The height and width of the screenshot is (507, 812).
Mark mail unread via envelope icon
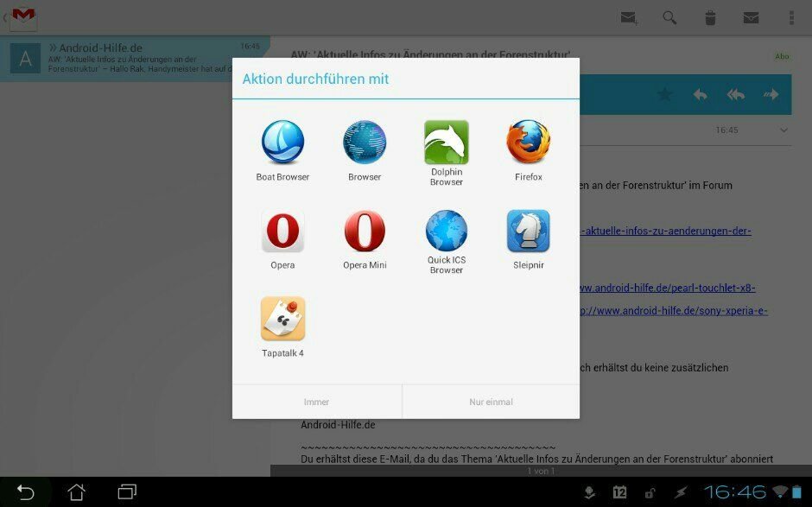[751, 18]
